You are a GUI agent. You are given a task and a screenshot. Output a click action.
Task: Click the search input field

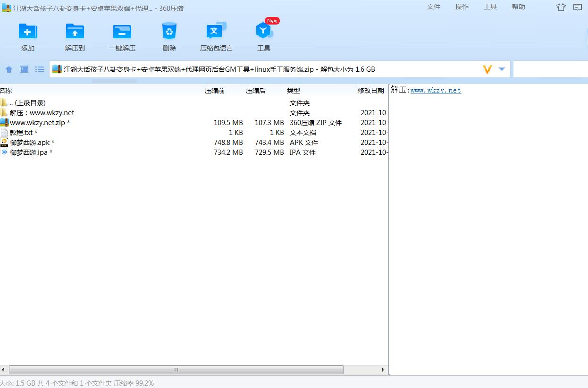tap(550, 69)
